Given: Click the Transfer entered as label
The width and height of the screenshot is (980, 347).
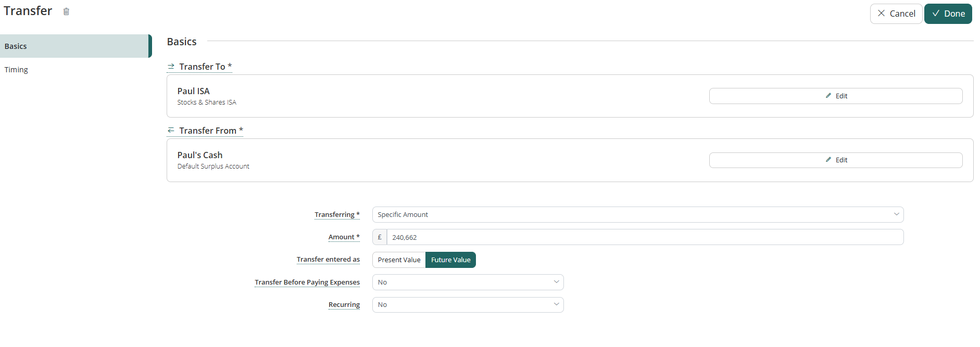Looking at the screenshot, I should 328,260.
